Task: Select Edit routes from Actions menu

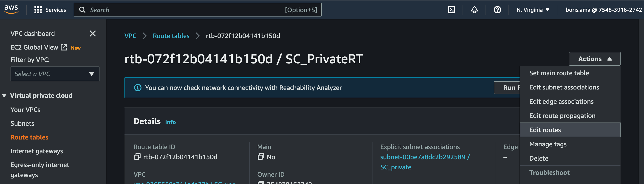Action: 545,130
